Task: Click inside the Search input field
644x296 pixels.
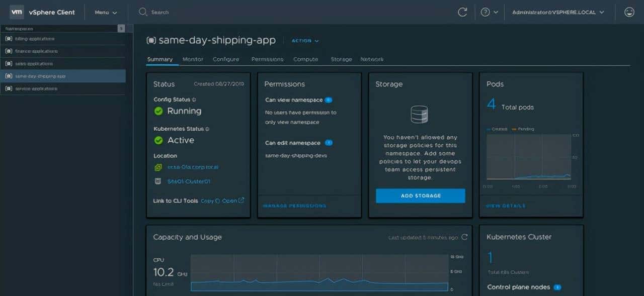Action: 166,12
